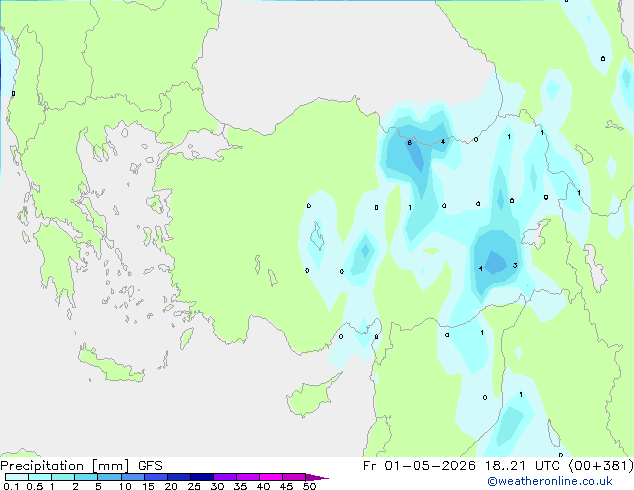Image resolution: width=634 pixels, height=490 pixels.
Task: Click the island of Crete on the map
Action: tap(110, 365)
